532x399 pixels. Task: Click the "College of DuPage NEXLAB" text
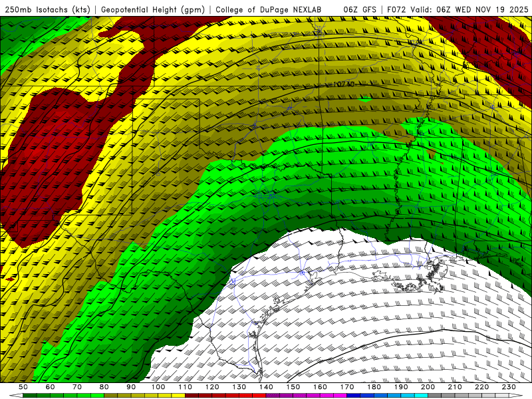(x=268, y=9)
